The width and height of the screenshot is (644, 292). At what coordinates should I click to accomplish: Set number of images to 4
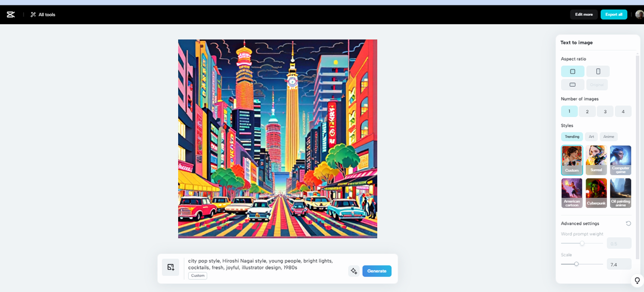pyautogui.click(x=623, y=112)
